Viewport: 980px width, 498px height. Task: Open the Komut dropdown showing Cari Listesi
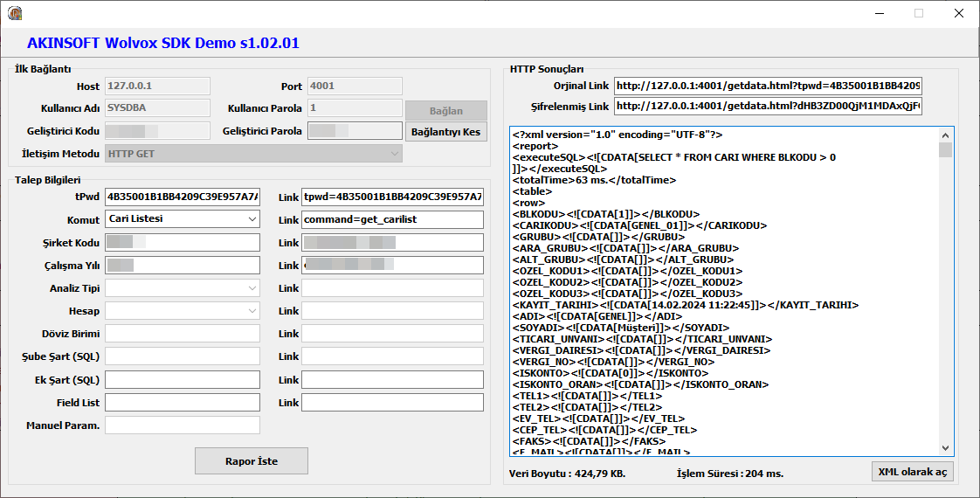pyautogui.click(x=183, y=218)
